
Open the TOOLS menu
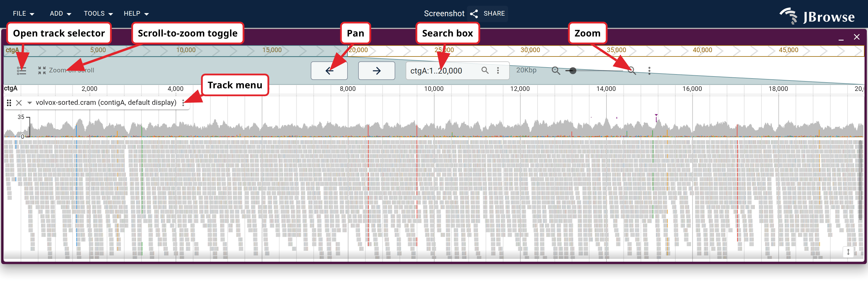point(98,14)
